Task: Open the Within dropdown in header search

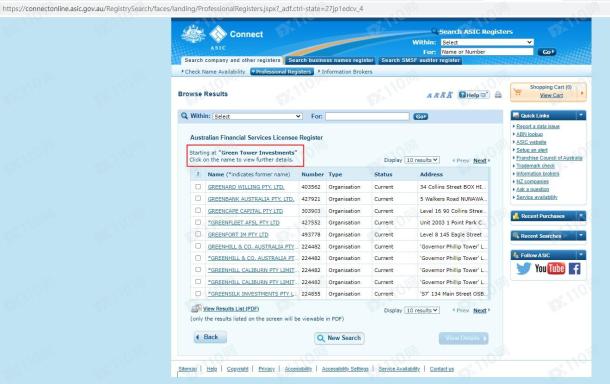Action: (x=487, y=42)
